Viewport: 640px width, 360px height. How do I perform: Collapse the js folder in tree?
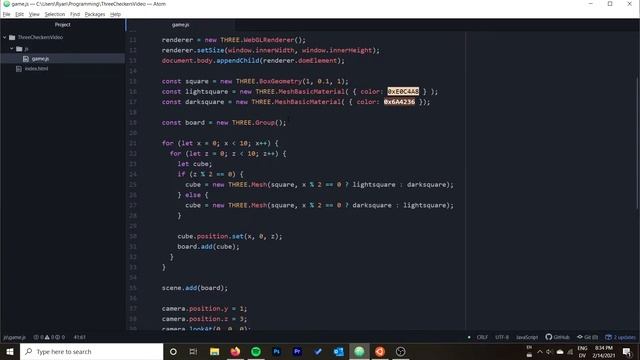[11, 49]
